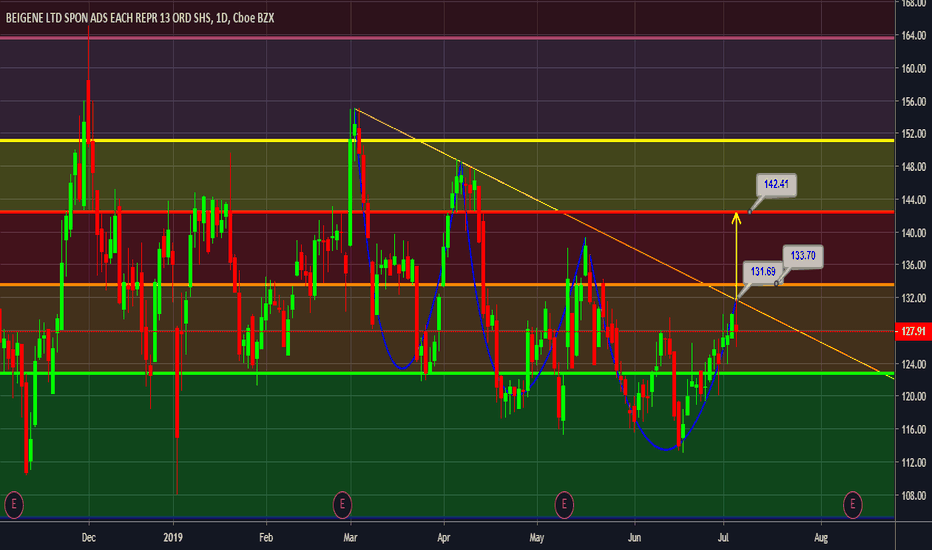Click the Jul label on time axis

(723, 538)
